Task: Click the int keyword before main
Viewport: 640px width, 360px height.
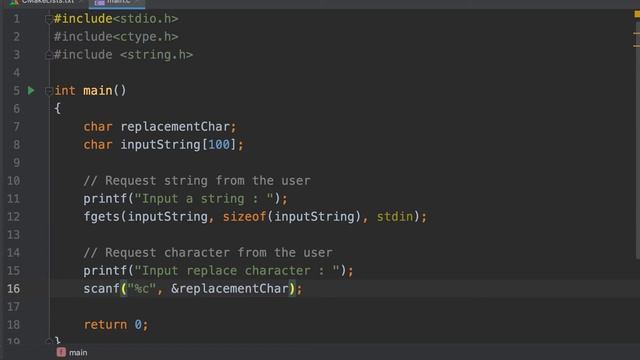Action: coord(65,91)
